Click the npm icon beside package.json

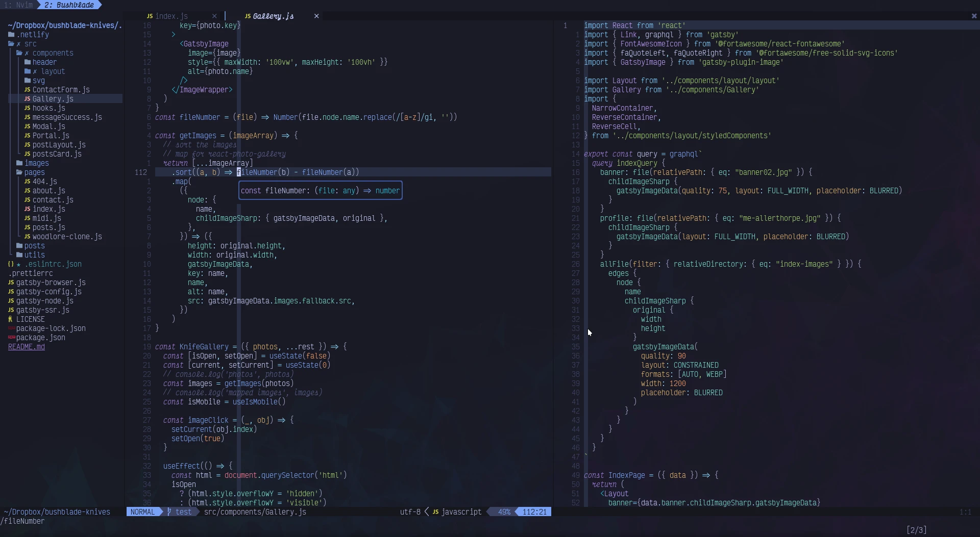click(x=11, y=338)
